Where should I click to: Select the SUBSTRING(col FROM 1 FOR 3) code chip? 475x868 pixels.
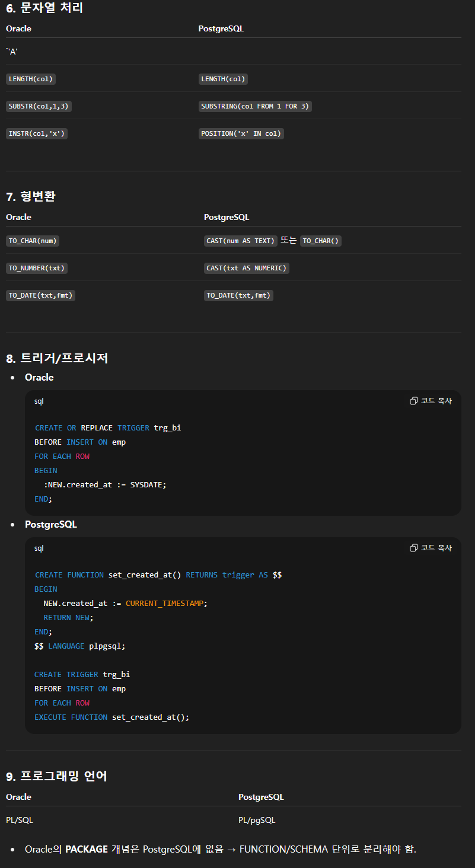(255, 106)
